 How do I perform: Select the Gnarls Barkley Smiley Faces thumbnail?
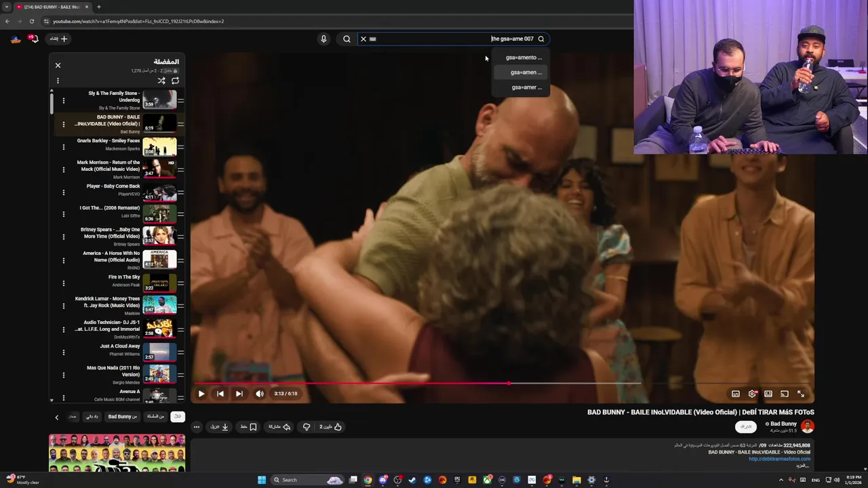[x=159, y=147]
